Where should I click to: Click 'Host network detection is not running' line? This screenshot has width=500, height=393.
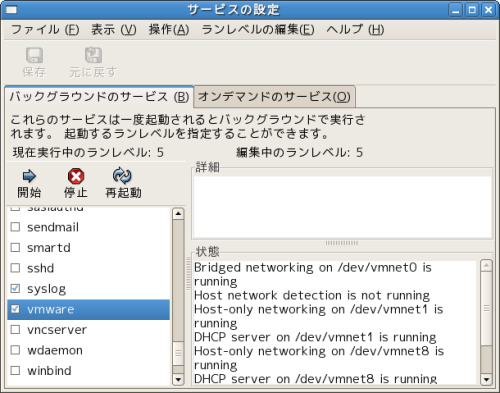(312, 295)
